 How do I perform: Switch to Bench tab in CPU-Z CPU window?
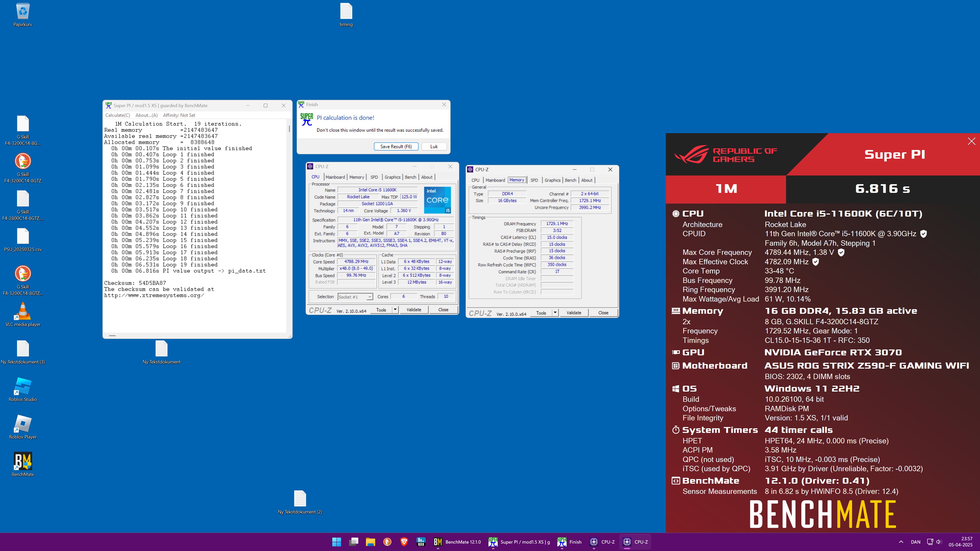click(410, 177)
